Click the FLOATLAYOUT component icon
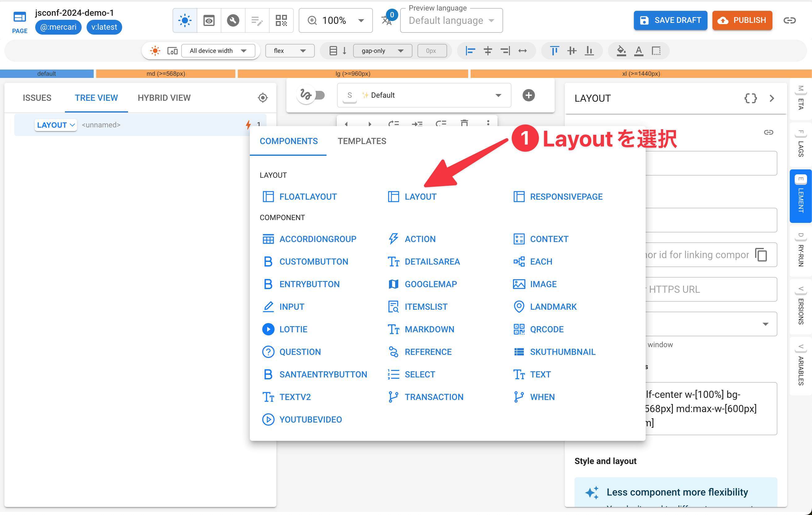 coord(269,196)
